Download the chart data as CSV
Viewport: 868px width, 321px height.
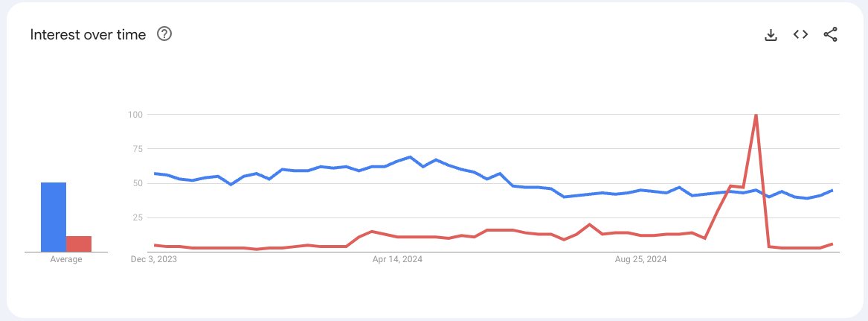click(x=771, y=34)
